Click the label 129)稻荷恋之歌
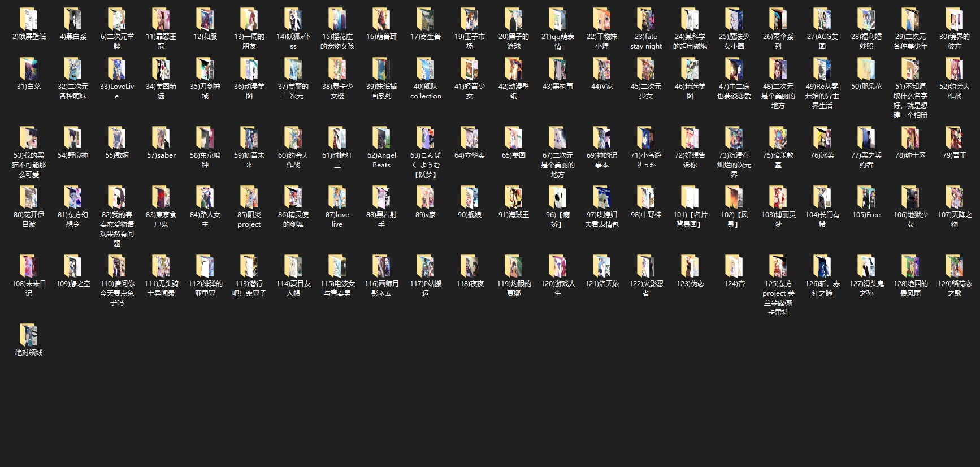The width and height of the screenshot is (980, 467). [954, 288]
